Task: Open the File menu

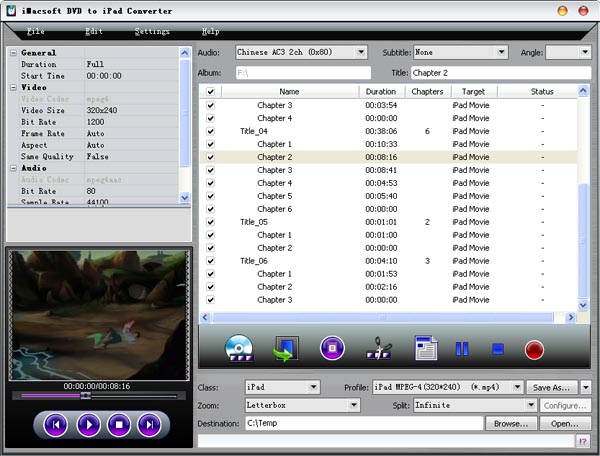Action: click(x=36, y=31)
